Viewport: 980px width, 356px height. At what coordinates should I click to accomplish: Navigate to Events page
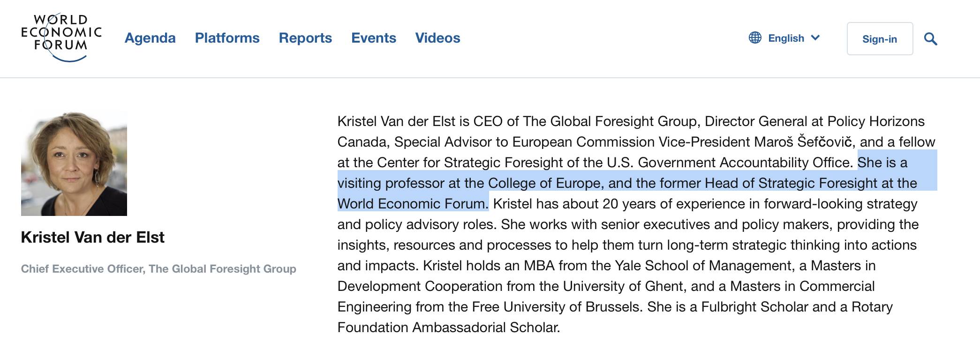pyautogui.click(x=374, y=38)
